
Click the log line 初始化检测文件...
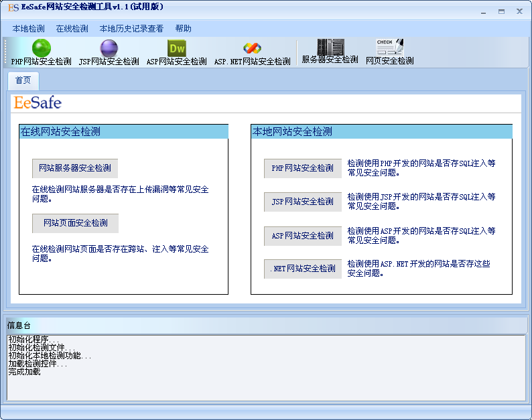coord(42,348)
